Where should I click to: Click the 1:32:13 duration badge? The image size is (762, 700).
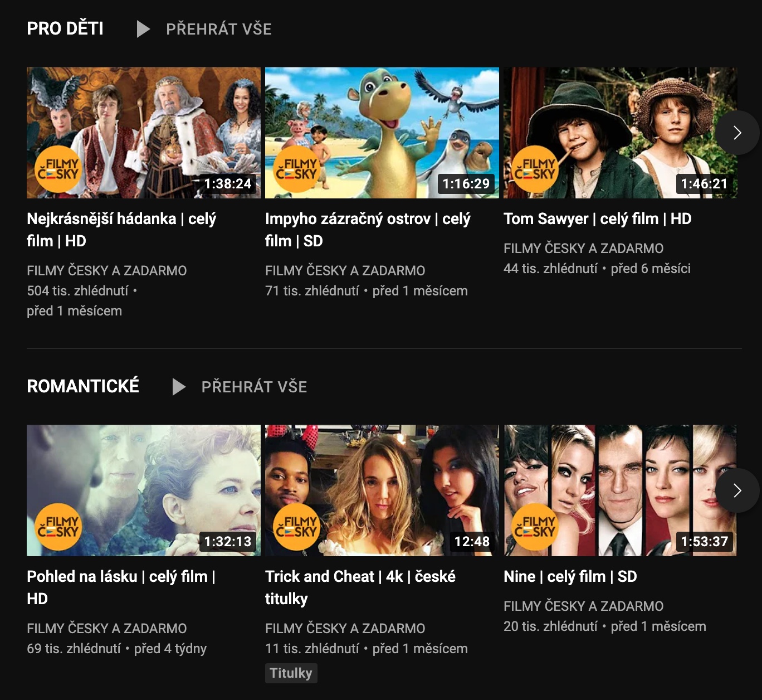click(228, 542)
